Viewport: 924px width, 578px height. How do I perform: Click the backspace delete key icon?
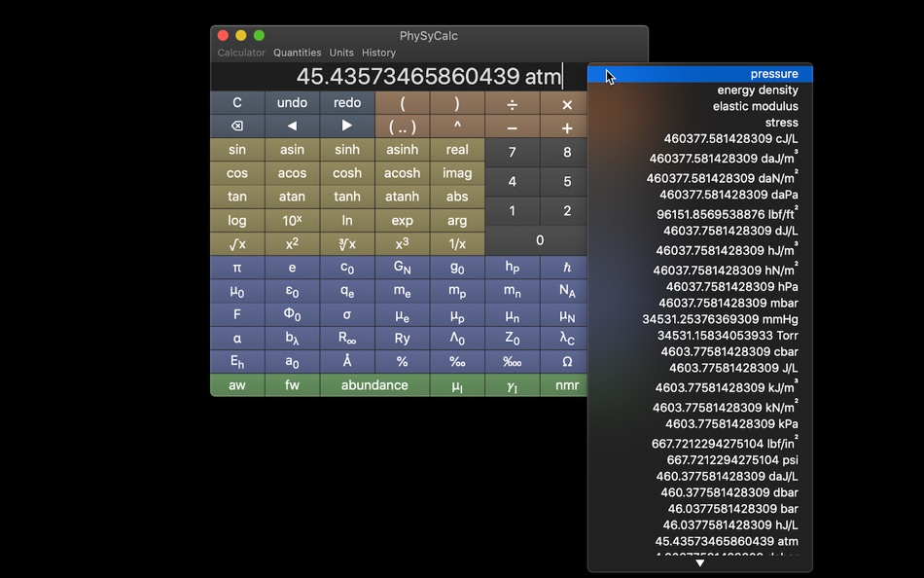point(237,126)
